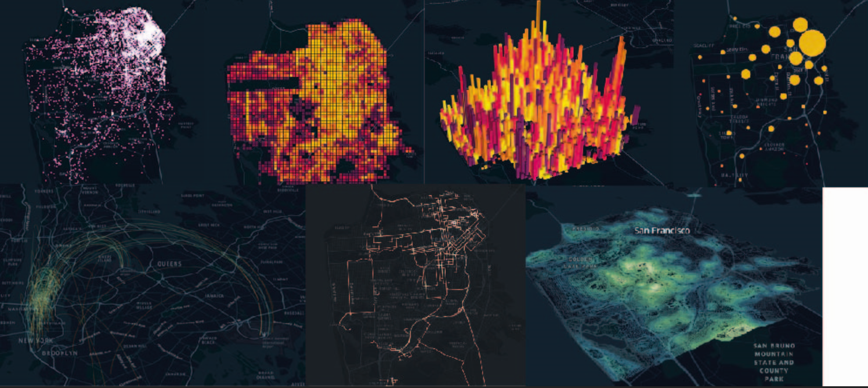The image size is (868, 388).
Task: Select the New York arc flow map
Action: pyautogui.click(x=153, y=285)
